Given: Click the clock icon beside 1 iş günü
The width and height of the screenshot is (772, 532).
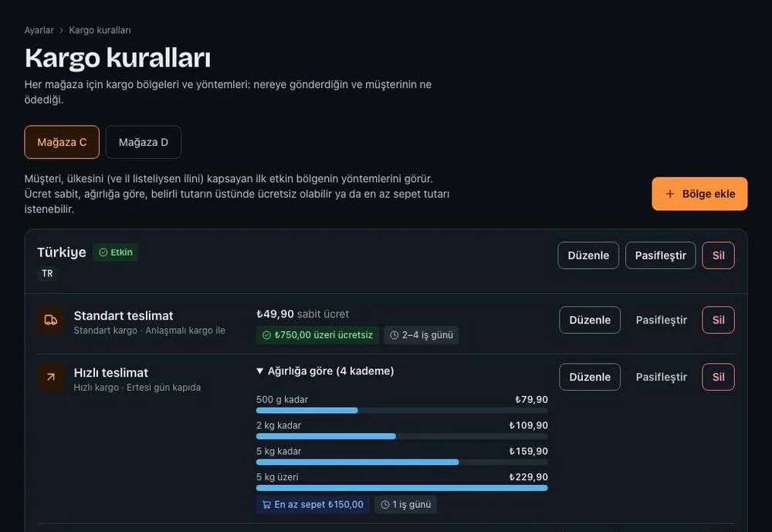Looking at the screenshot, I should [385, 504].
